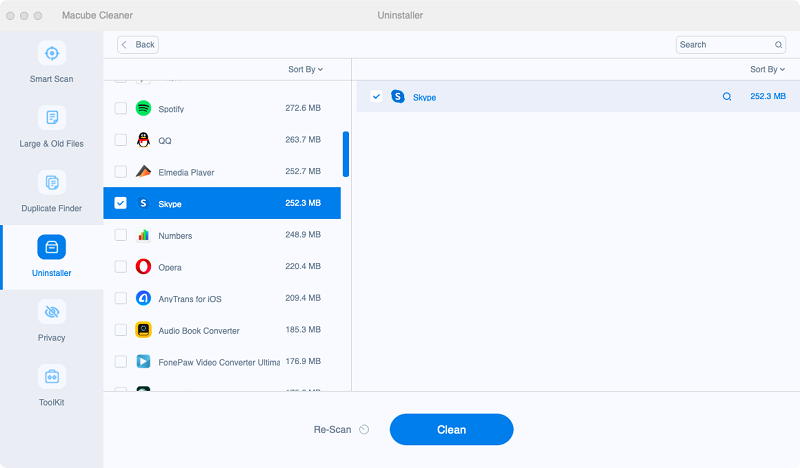Switch to ToolKit label
This screenshot has height=468, width=800.
point(52,403)
